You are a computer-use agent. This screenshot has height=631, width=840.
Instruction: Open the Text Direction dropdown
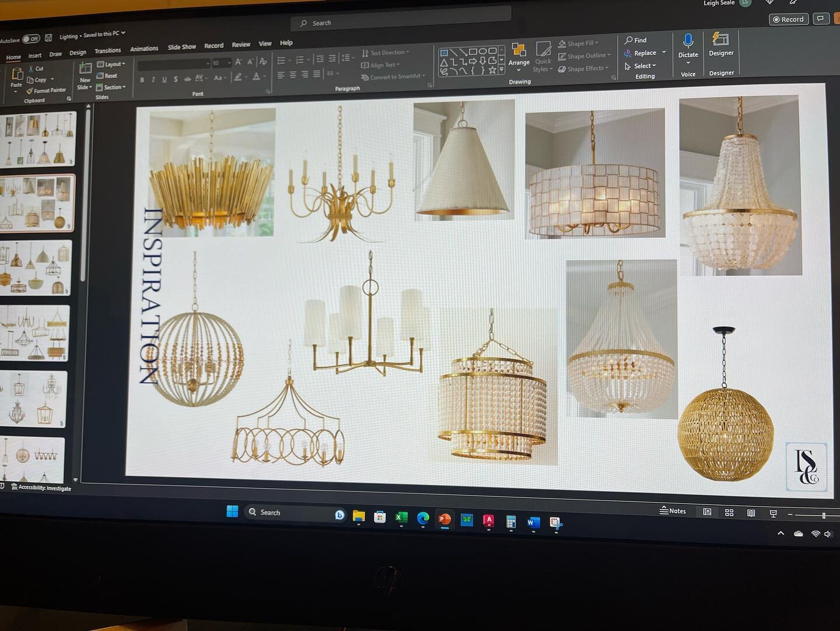point(386,52)
